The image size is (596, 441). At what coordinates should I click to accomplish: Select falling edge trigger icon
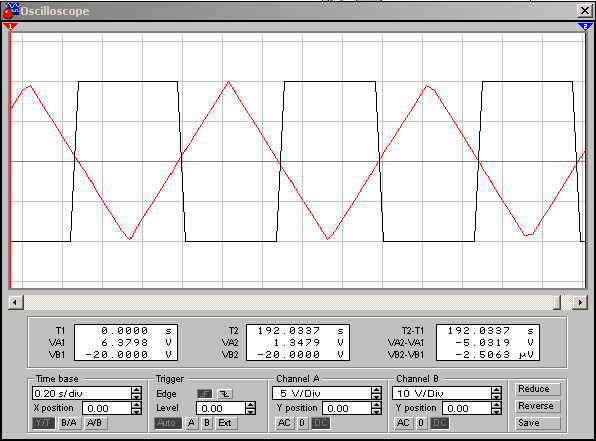pyautogui.click(x=225, y=394)
